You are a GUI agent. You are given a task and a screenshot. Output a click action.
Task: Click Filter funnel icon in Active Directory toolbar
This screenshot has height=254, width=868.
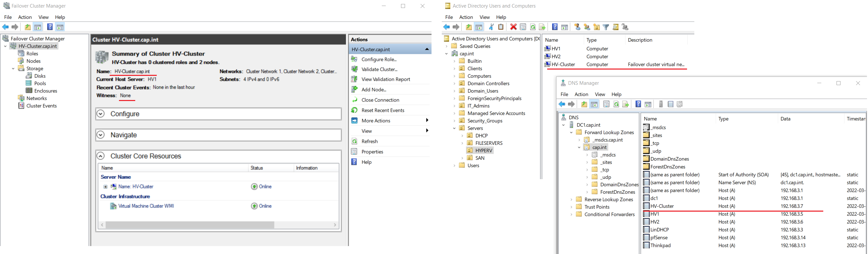[x=606, y=27]
